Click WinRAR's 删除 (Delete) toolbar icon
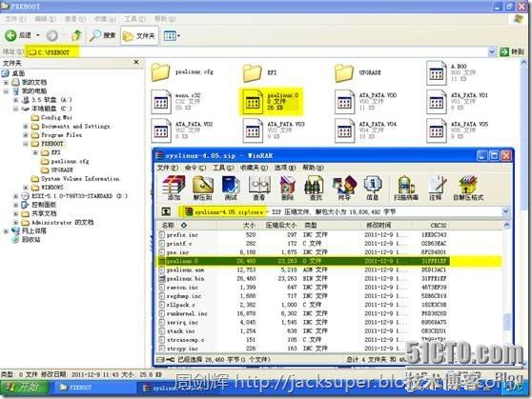 287,188
